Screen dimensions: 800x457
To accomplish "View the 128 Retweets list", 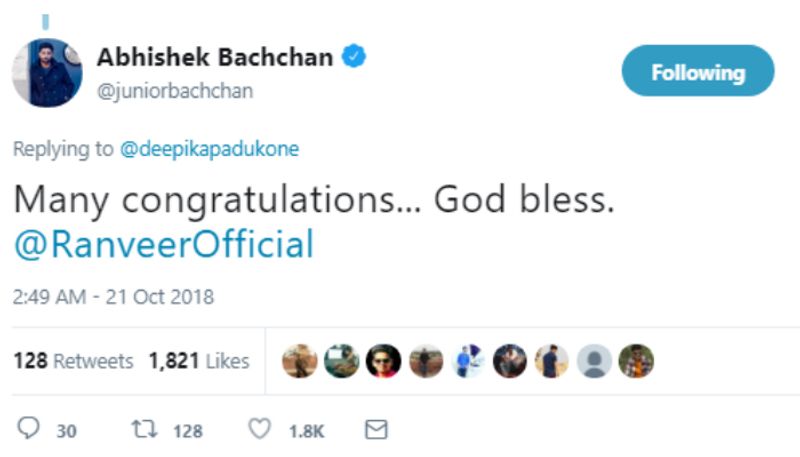I will point(73,361).
